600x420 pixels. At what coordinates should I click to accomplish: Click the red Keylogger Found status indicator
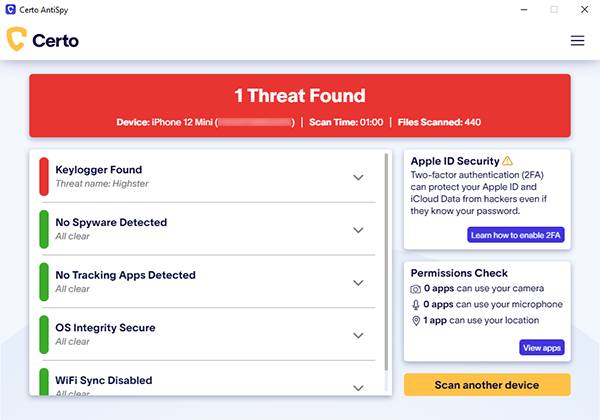(x=44, y=177)
